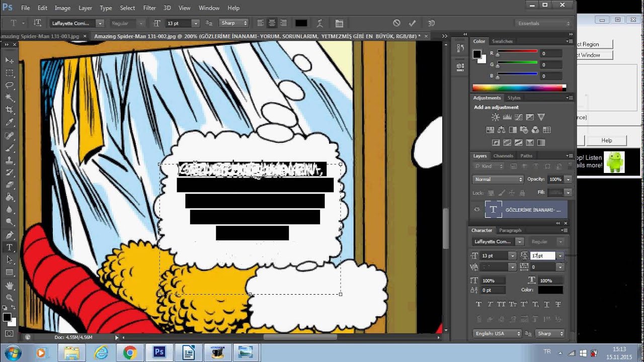
Task: Open the Layer menu
Action: (x=85, y=8)
